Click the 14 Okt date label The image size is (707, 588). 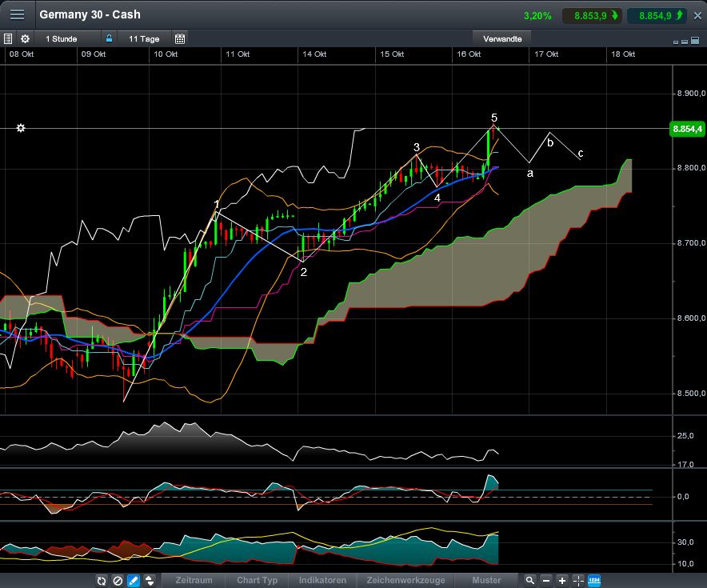click(x=314, y=54)
